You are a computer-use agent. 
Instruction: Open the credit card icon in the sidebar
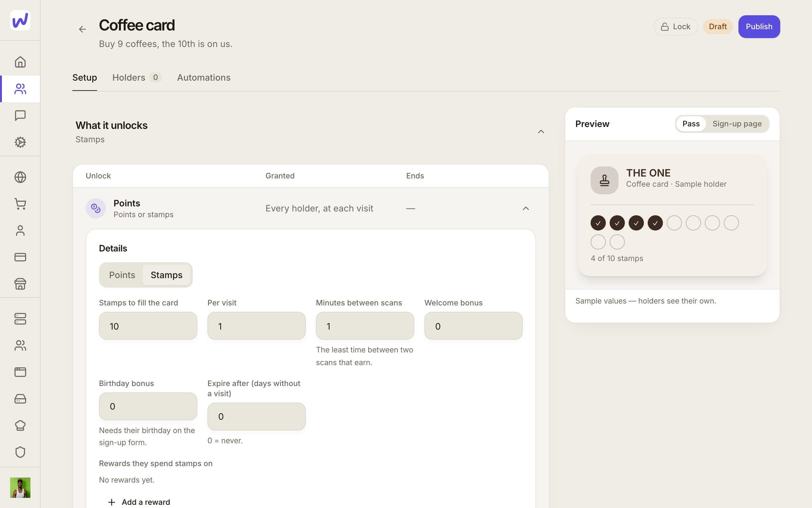(20, 257)
